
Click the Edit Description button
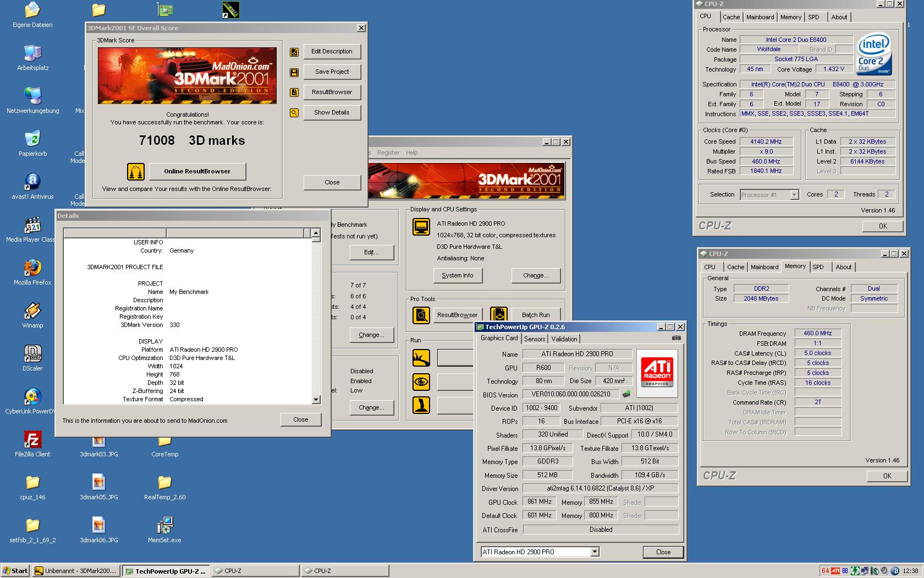(x=332, y=52)
